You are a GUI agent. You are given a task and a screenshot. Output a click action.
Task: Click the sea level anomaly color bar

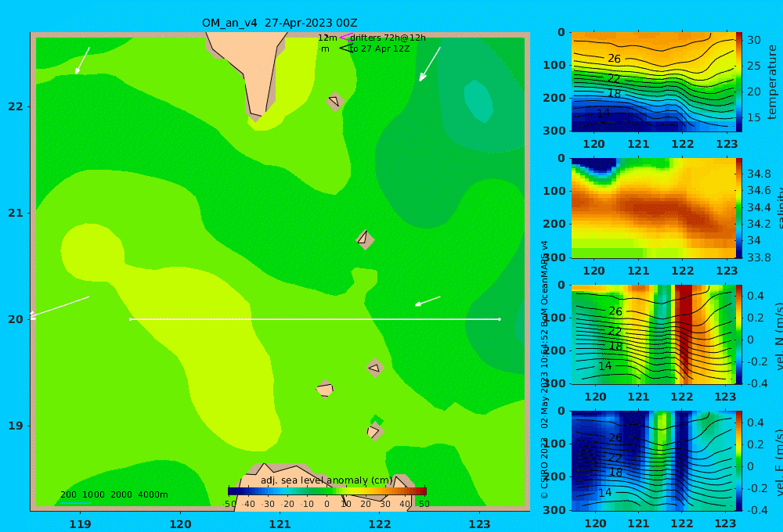(x=327, y=491)
